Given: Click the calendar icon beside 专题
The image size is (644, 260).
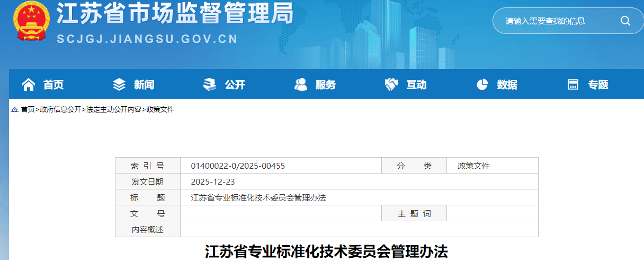Looking at the screenshot, I should (573, 85).
